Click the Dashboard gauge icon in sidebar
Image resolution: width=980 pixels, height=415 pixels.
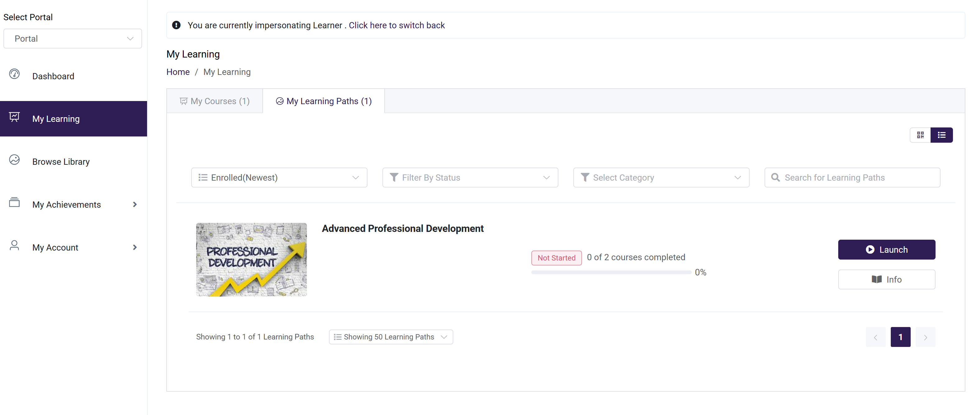point(14,74)
